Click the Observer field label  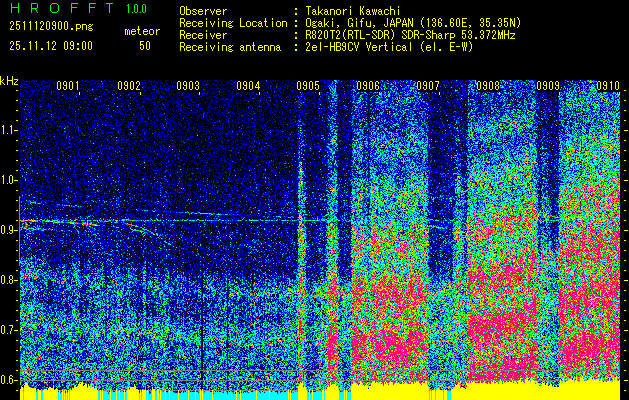pyautogui.click(x=203, y=11)
